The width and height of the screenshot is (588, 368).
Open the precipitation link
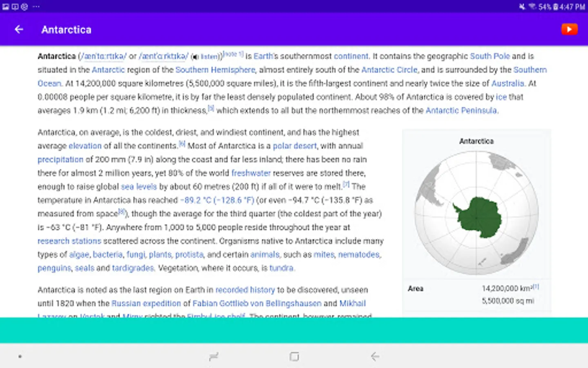pos(60,159)
